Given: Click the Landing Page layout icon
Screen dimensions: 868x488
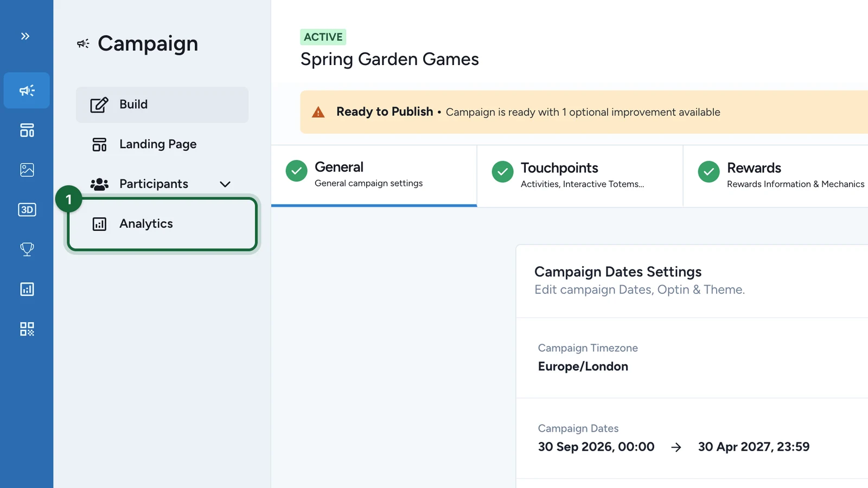Looking at the screenshot, I should (99, 144).
